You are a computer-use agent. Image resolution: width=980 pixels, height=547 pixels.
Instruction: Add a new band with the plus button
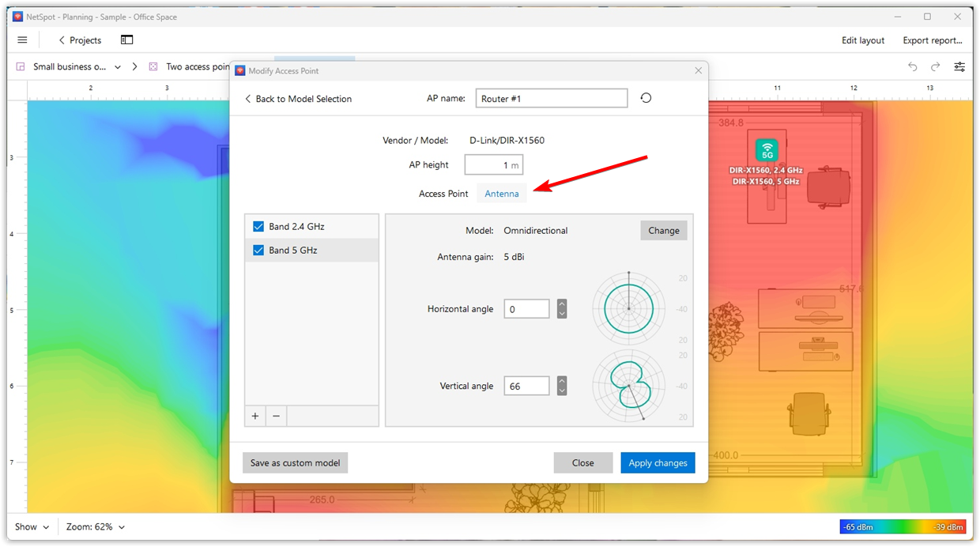pyautogui.click(x=254, y=416)
